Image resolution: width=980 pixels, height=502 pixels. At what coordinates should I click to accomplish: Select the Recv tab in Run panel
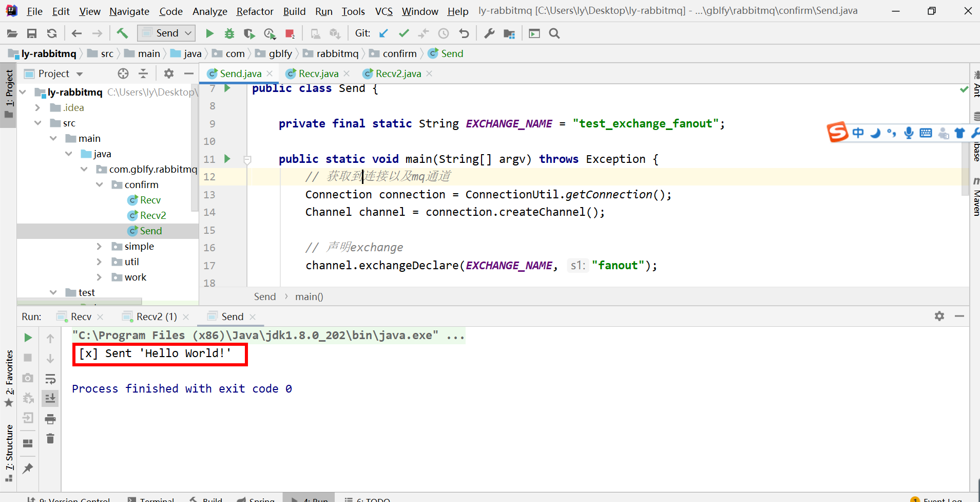pos(81,317)
